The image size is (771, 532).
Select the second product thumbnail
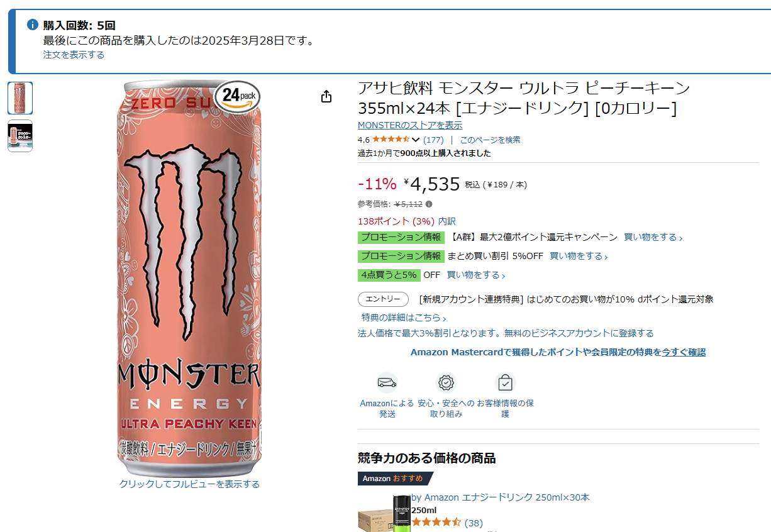coord(20,136)
